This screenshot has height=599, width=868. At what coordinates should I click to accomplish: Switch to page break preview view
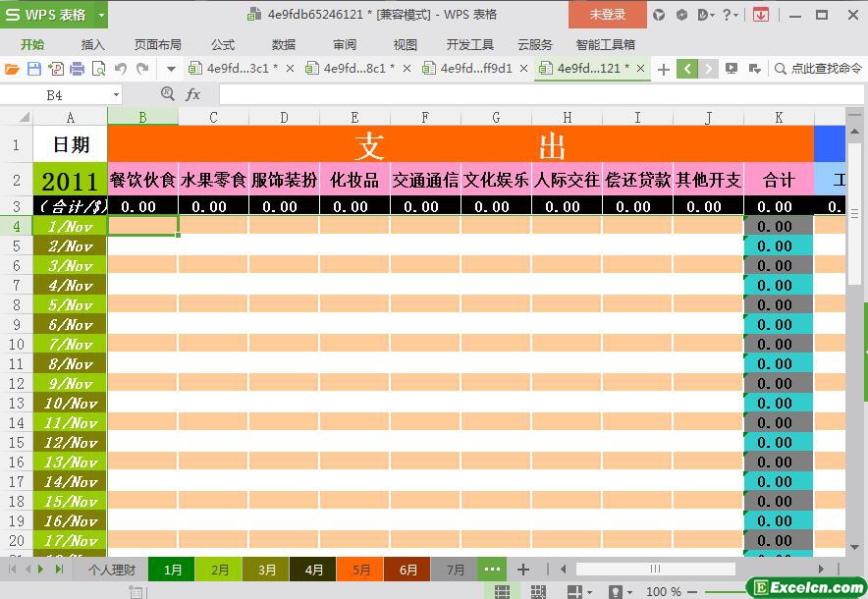pyautogui.click(x=538, y=592)
